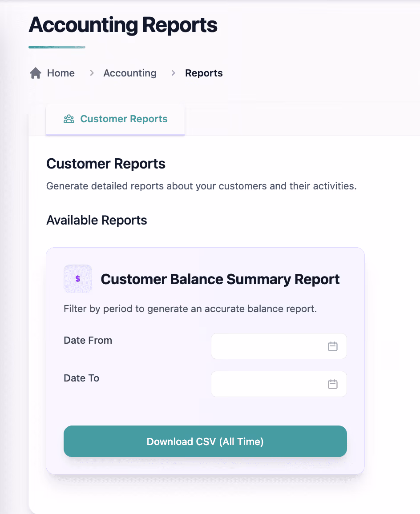Click the Date From label
This screenshot has height=514, width=420.
click(88, 340)
